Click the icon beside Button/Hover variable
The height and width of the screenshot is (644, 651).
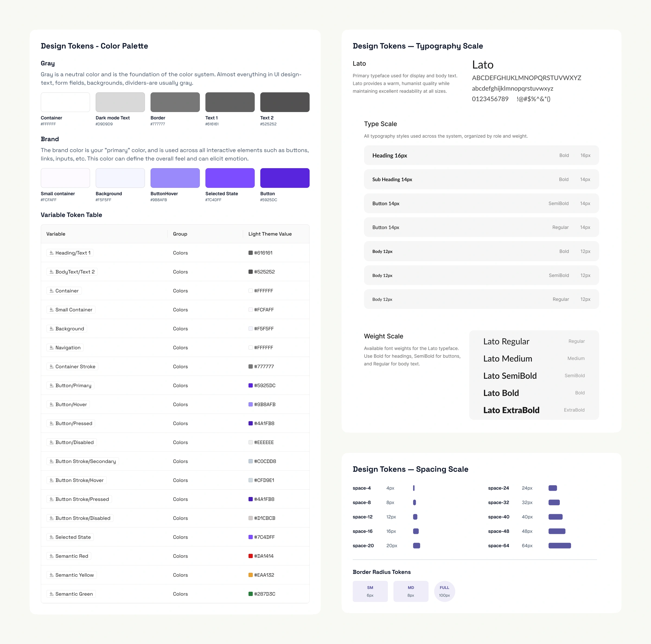52,404
